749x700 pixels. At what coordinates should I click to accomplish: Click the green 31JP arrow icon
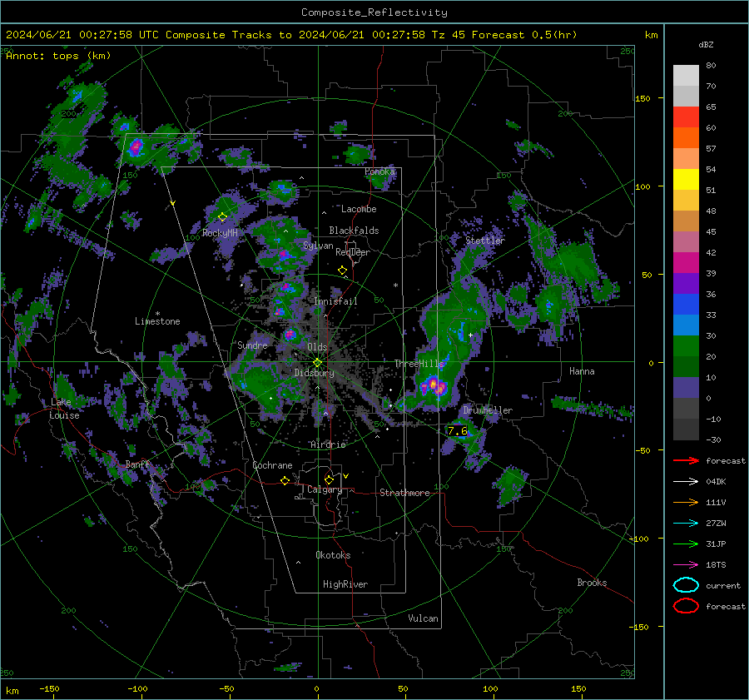686,544
